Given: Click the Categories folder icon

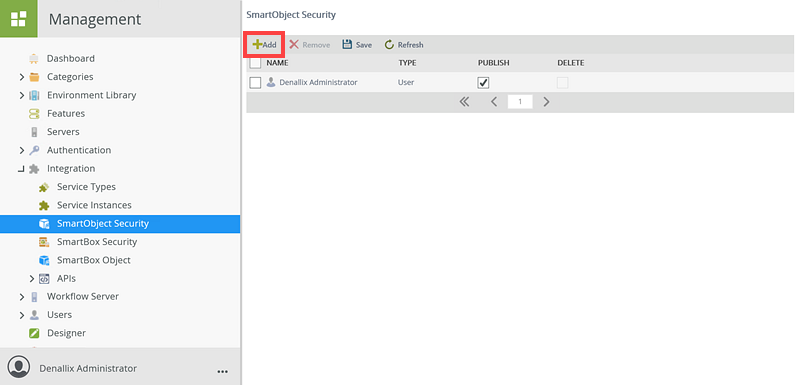Looking at the screenshot, I should (x=34, y=77).
